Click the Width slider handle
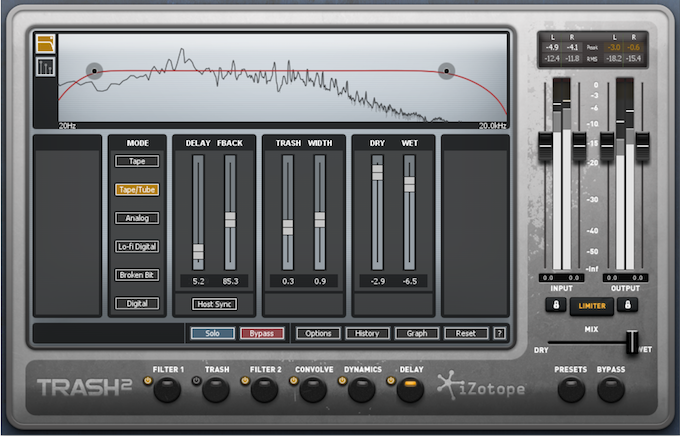Viewport: 680px width, 436px height. (x=320, y=220)
